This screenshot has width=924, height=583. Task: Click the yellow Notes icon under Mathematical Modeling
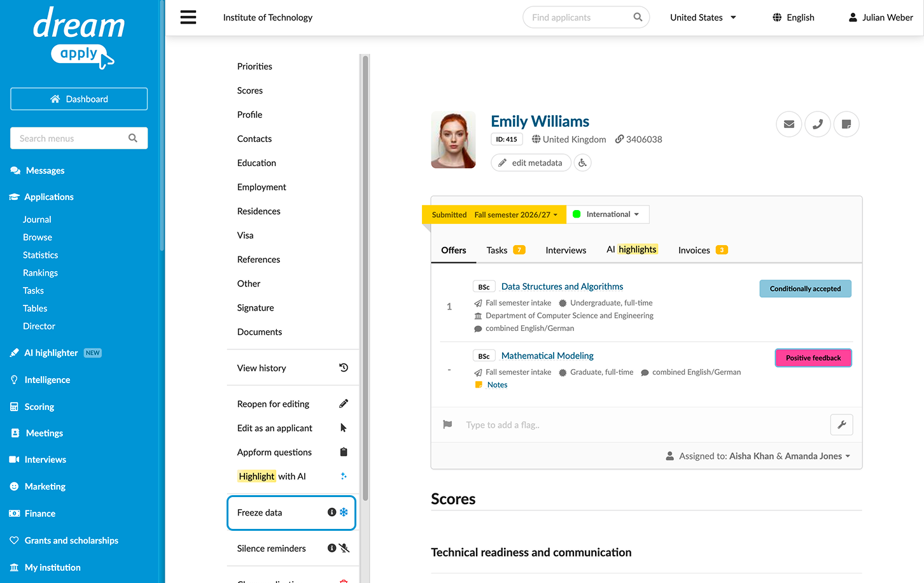pyautogui.click(x=479, y=384)
